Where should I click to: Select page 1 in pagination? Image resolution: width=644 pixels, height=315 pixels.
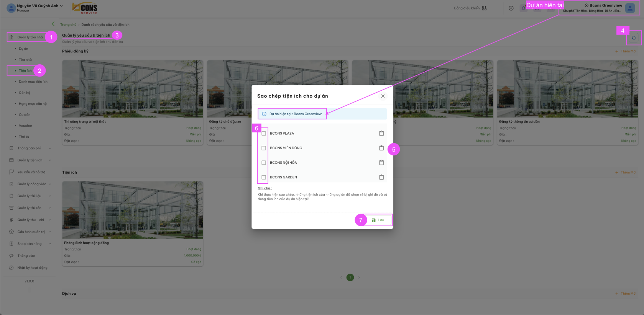350,277
